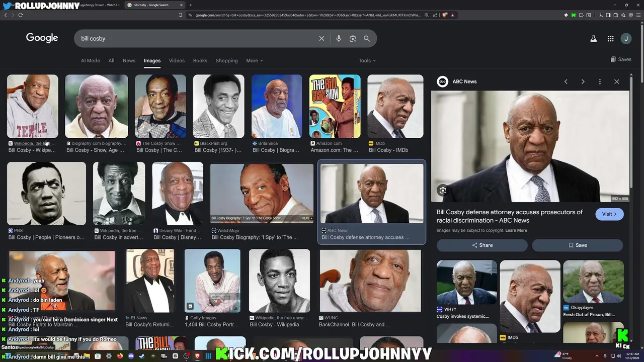Open the Learn More copyright link

click(516, 230)
